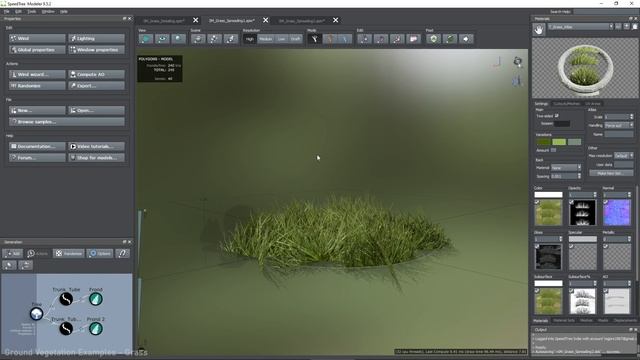Image resolution: width=640 pixels, height=360 pixels.
Task: Click the Global properties button
Action: click(37, 50)
